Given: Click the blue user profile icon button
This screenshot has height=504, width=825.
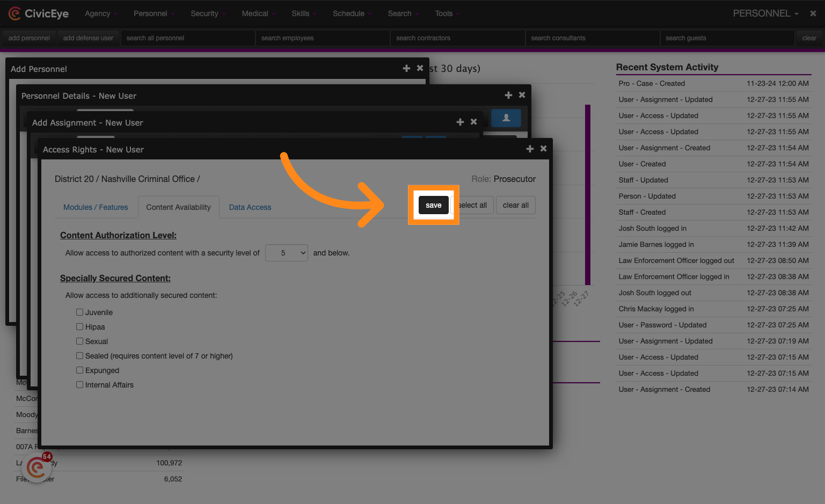Looking at the screenshot, I should point(506,118).
